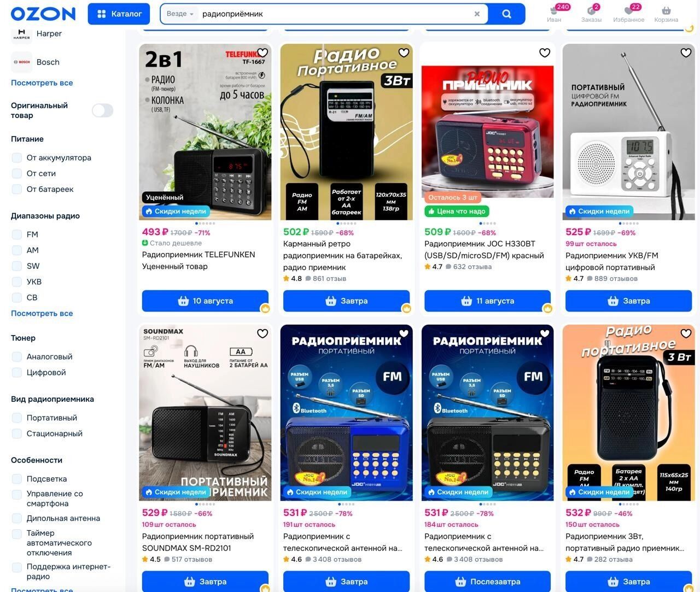The width and height of the screenshot is (700, 592).
Task: Open the Корзина cart icon
Action: (666, 14)
